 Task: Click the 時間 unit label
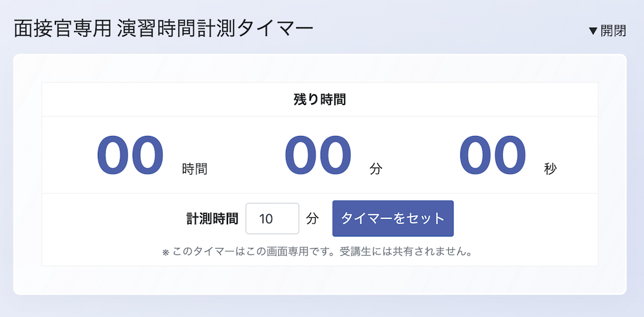pos(194,169)
